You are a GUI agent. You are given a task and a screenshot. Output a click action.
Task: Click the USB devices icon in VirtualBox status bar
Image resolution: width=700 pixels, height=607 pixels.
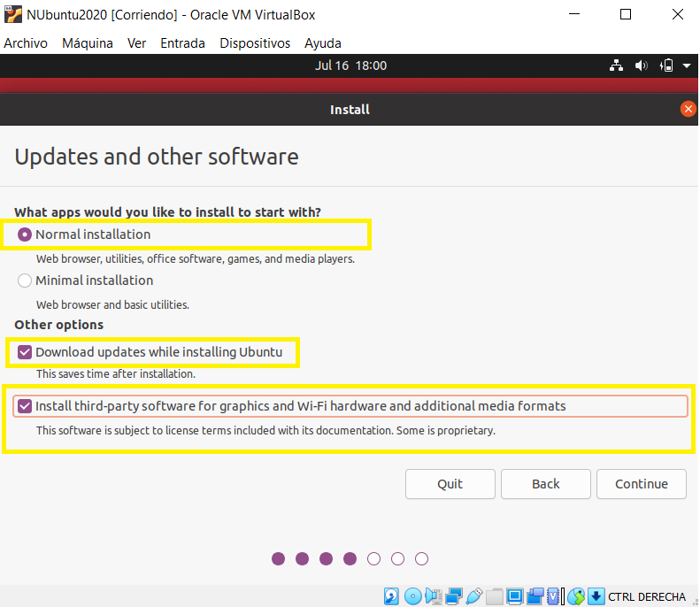click(x=474, y=596)
